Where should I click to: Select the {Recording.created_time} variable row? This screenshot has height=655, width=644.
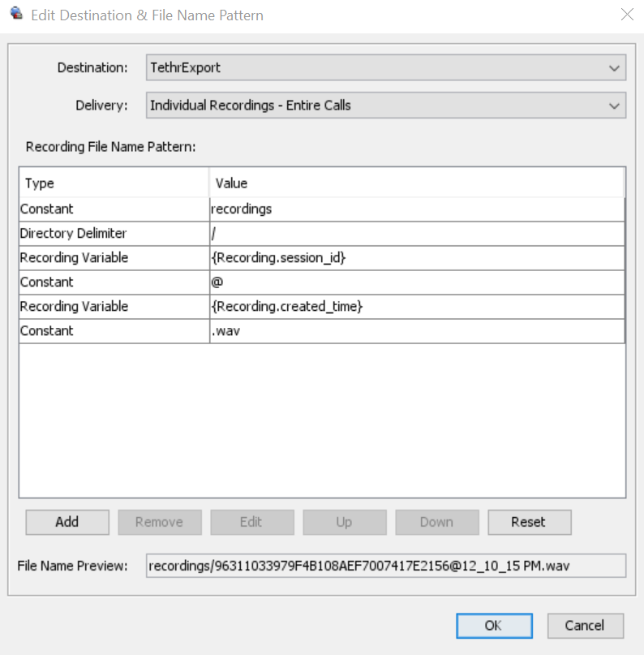321,307
